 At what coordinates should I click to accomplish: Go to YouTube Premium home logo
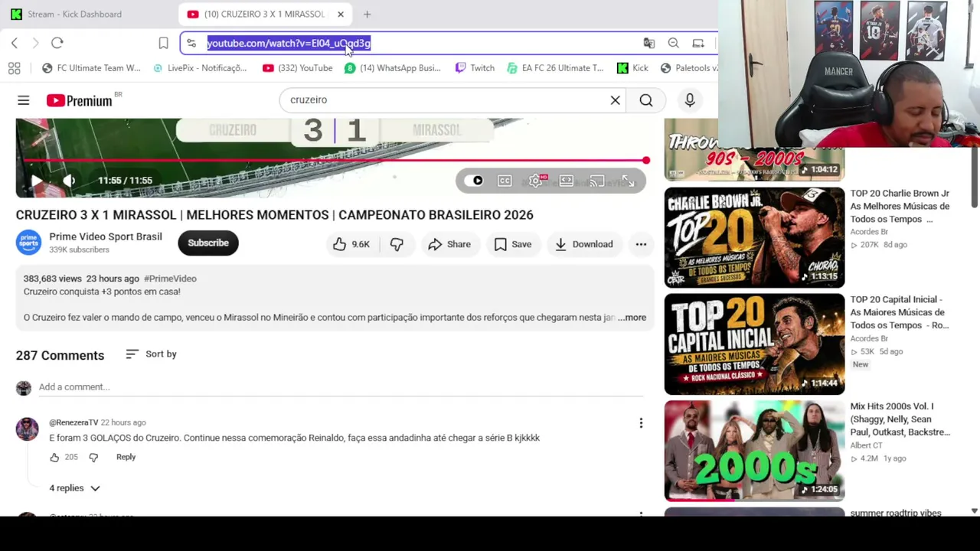coord(80,100)
